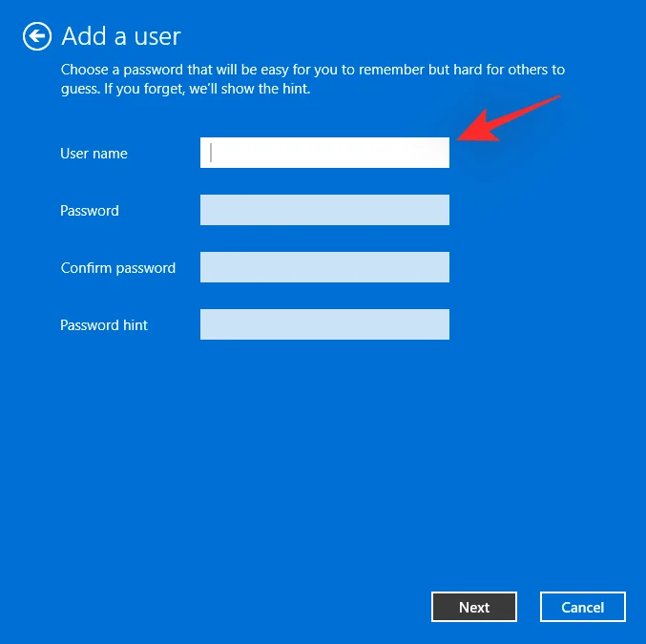The image size is (646, 644).
Task: Select the Password input field
Action: (x=324, y=210)
